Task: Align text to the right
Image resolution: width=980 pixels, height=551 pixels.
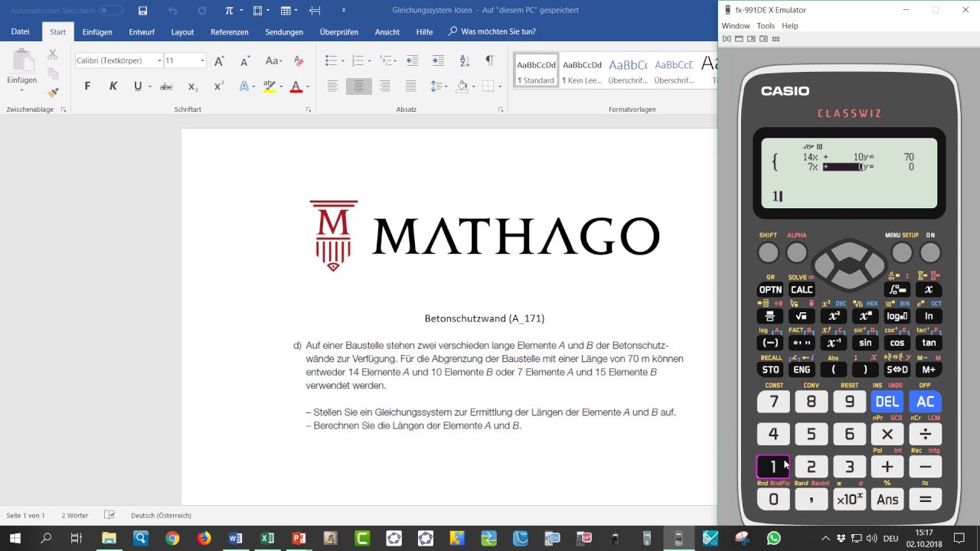Action: click(x=384, y=86)
